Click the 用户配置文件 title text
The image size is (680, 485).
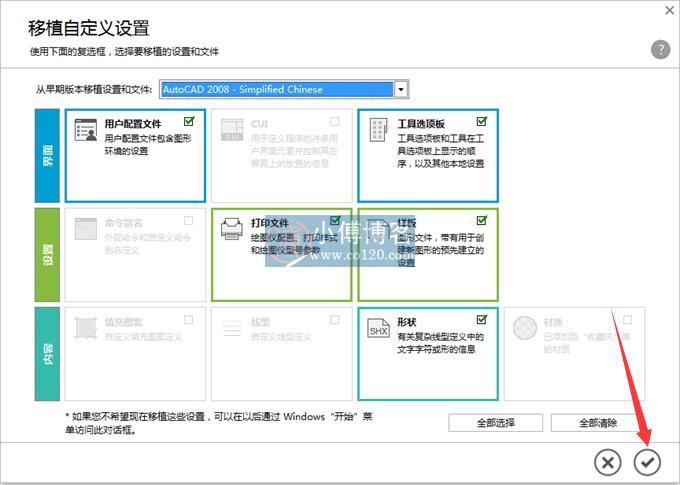click(x=133, y=124)
